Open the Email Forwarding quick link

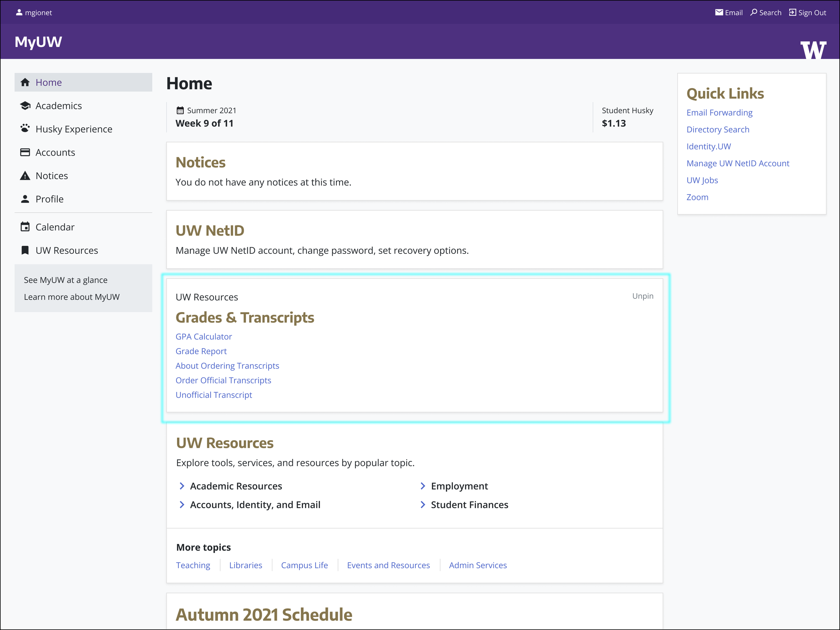(x=719, y=113)
